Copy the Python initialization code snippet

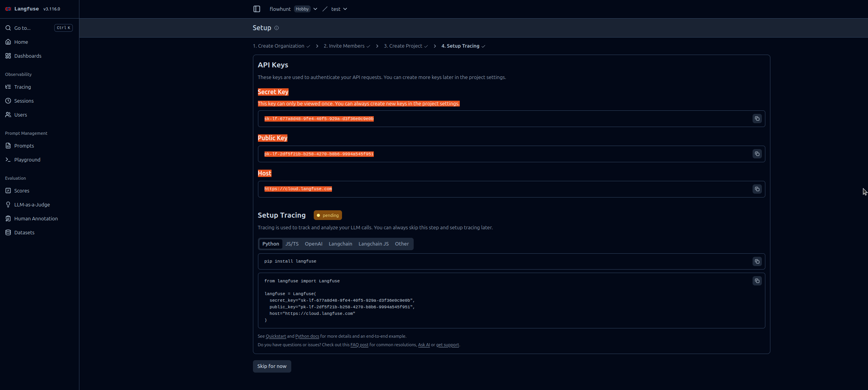coord(757,281)
